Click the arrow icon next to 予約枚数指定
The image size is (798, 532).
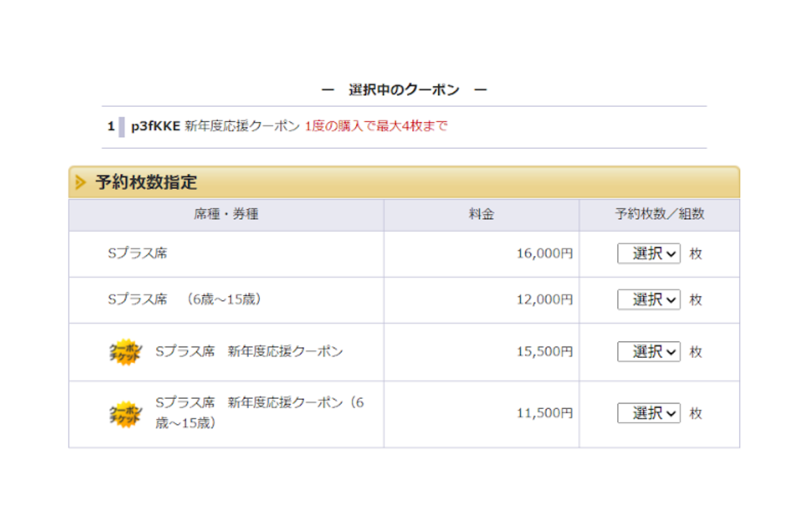[80, 182]
